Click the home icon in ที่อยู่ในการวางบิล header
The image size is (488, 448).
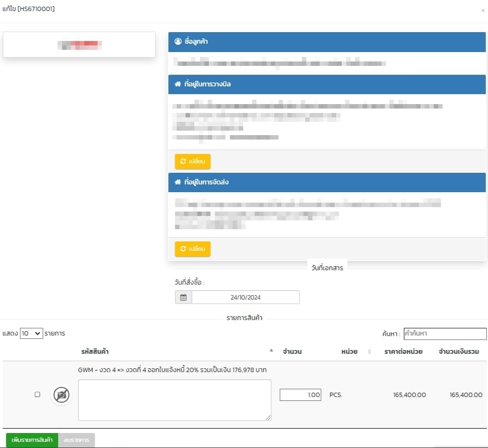click(178, 84)
